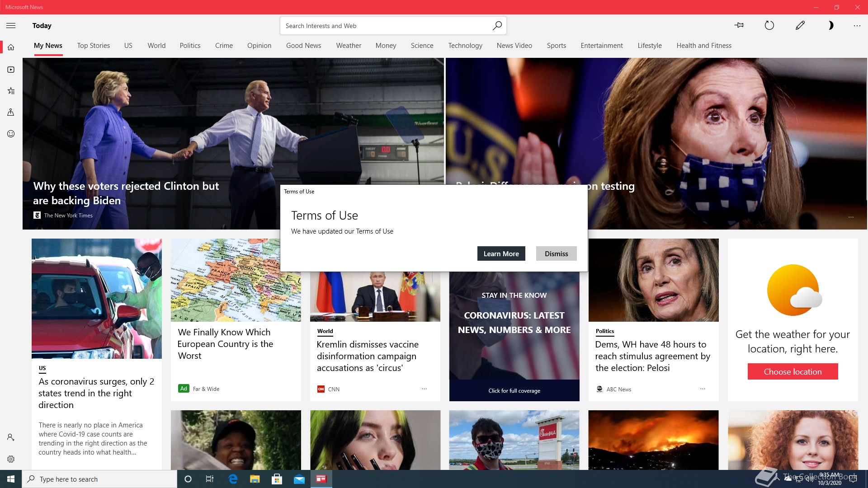Select the Entertainment tab
Viewport: 868px width, 488px height.
[601, 46]
